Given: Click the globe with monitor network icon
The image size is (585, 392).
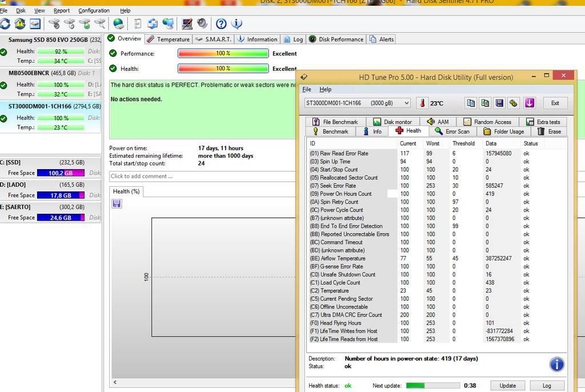Looking at the screenshot, I should (x=168, y=24).
